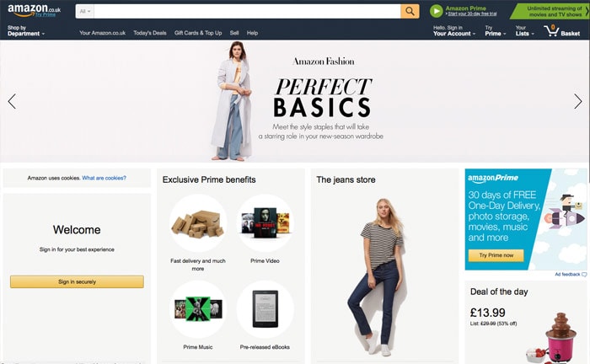Expand the Your Lists dropdown
Viewport: 590px width, 364px height.
tap(524, 30)
